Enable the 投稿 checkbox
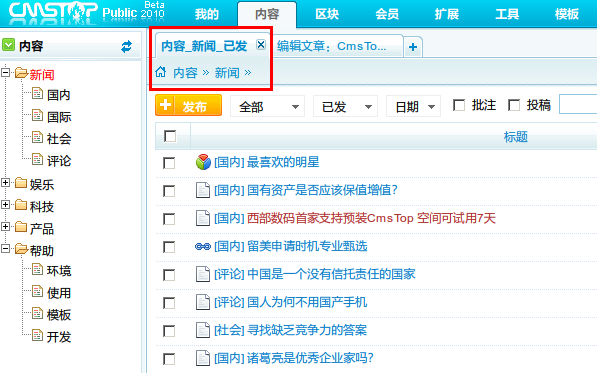The width and height of the screenshot is (597, 373). point(514,105)
